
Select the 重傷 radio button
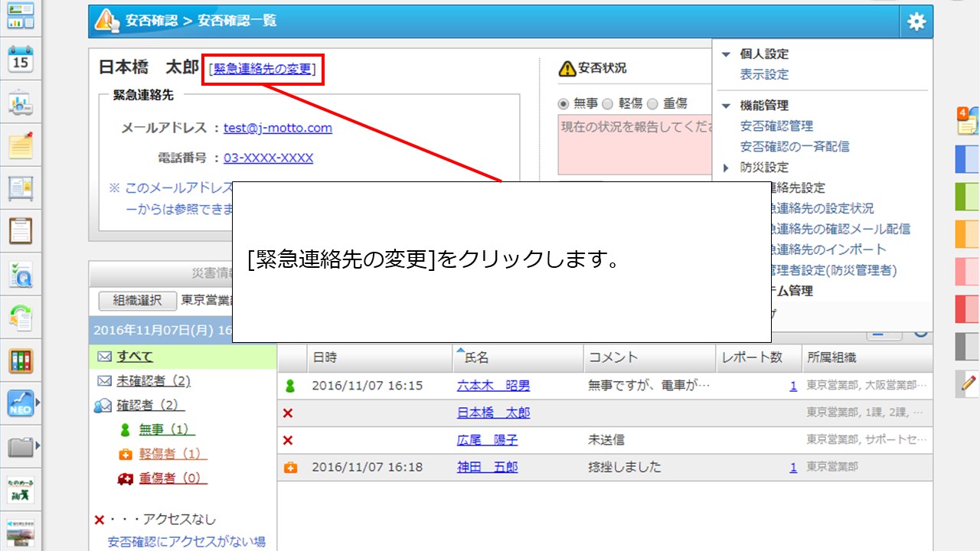(x=652, y=103)
